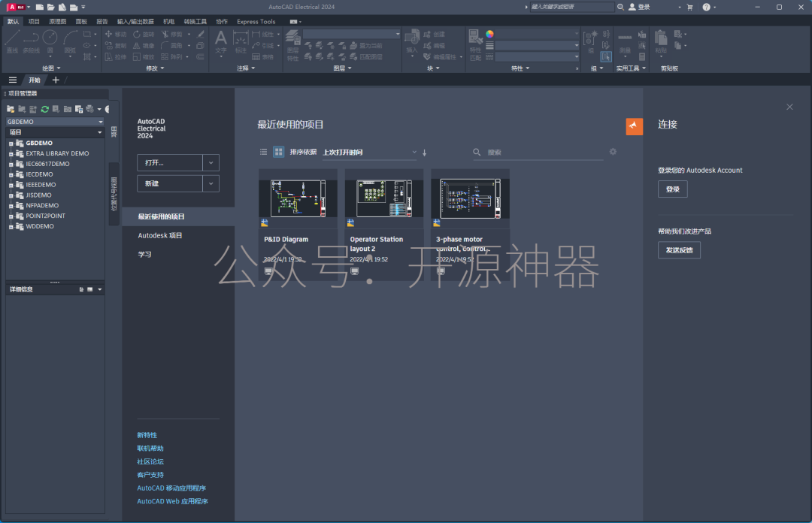
Task: Click the Paste (粘贴) tool
Action: click(661, 41)
